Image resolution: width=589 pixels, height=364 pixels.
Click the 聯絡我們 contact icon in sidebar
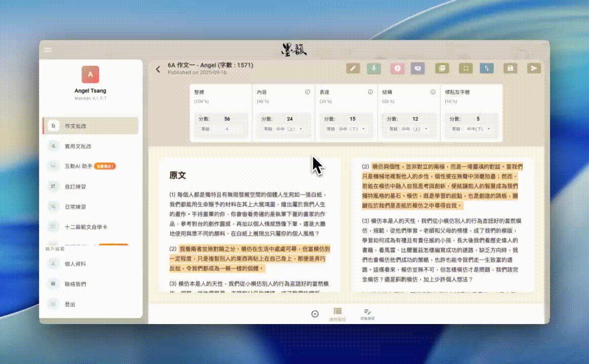tap(53, 284)
